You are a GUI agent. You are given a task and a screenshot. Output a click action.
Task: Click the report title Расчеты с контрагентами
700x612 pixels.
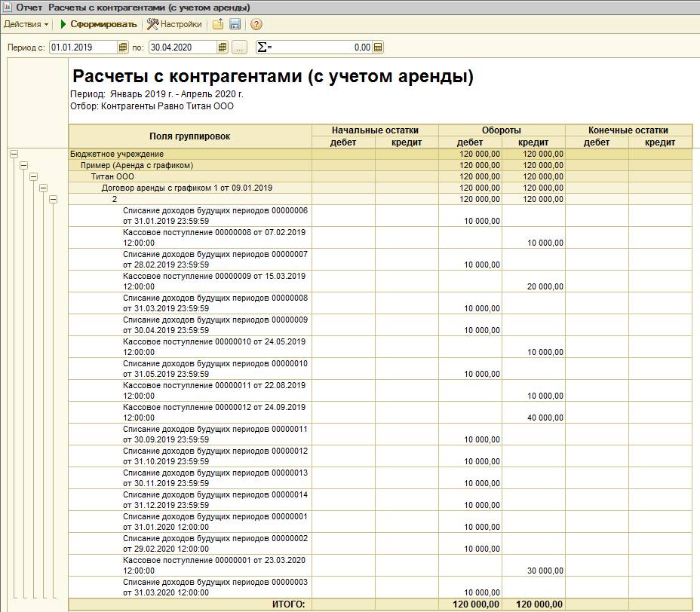pyautogui.click(x=273, y=76)
